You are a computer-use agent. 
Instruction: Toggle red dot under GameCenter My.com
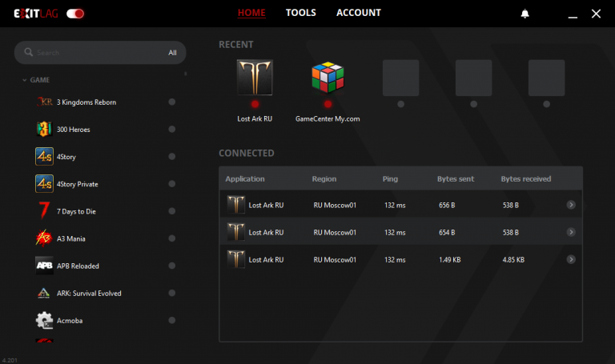tap(328, 104)
